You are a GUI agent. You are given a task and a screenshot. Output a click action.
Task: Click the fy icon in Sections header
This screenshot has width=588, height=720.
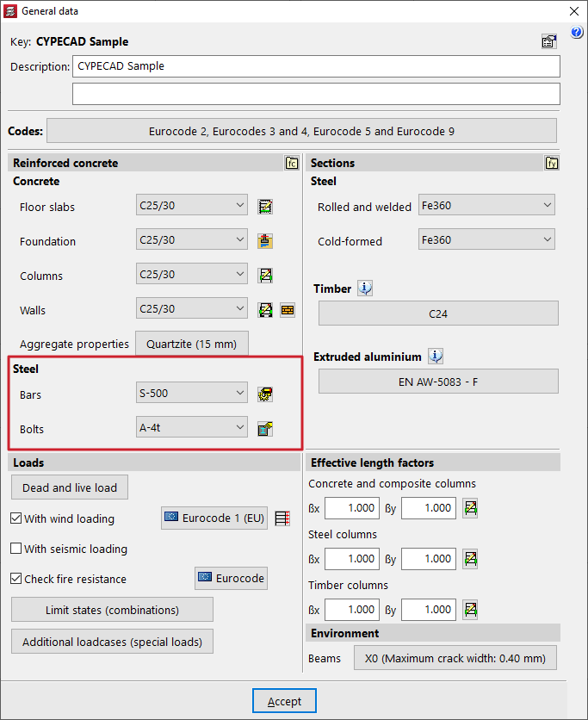click(x=552, y=163)
